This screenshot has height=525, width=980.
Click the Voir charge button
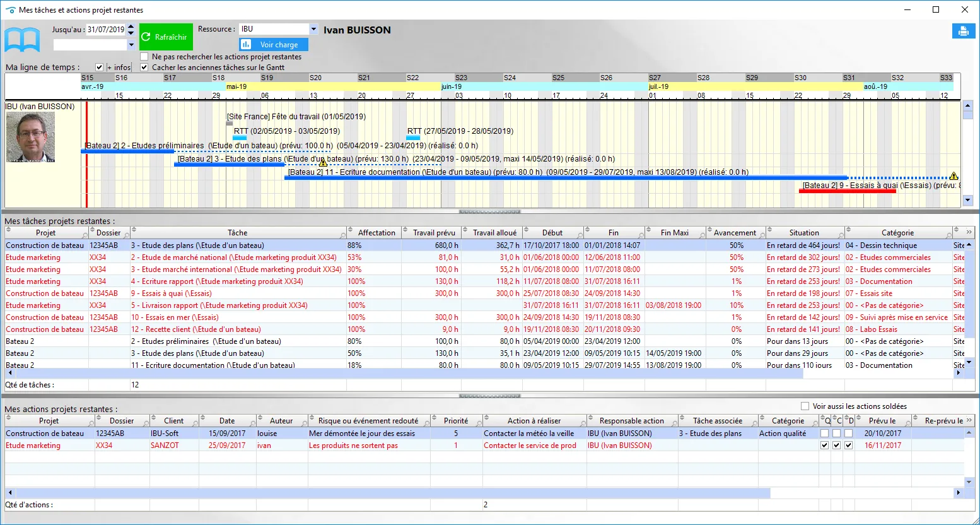[x=274, y=45]
